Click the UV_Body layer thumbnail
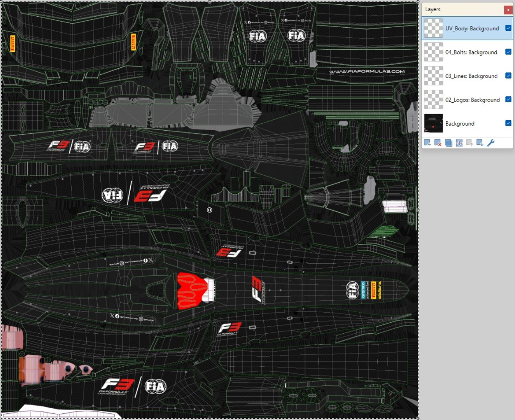This screenshot has width=515, height=420. pyautogui.click(x=433, y=28)
